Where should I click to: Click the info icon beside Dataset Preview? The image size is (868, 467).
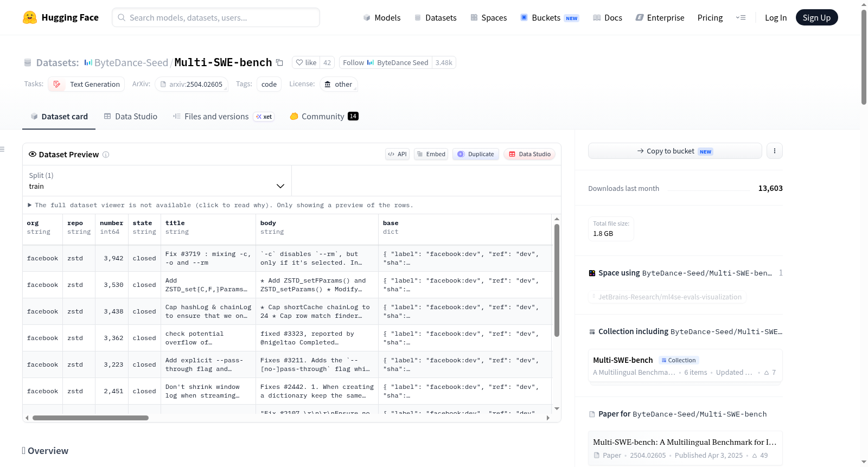point(106,155)
